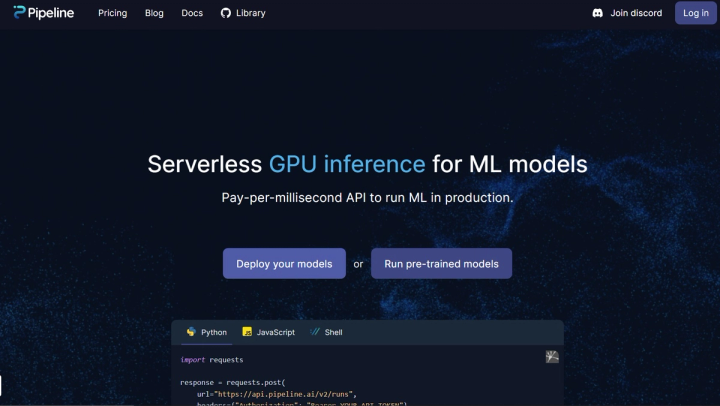
Task: Click the GitHub icon beside Library
Action: 225,13
